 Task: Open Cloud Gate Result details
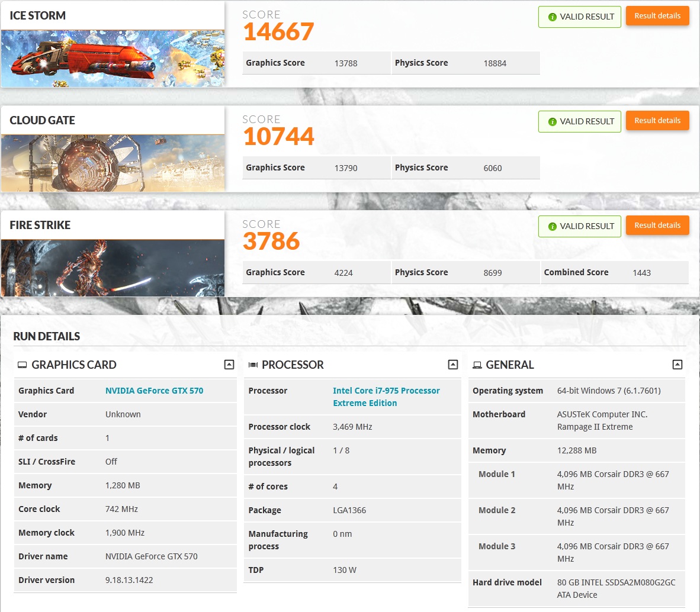[657, 121]
